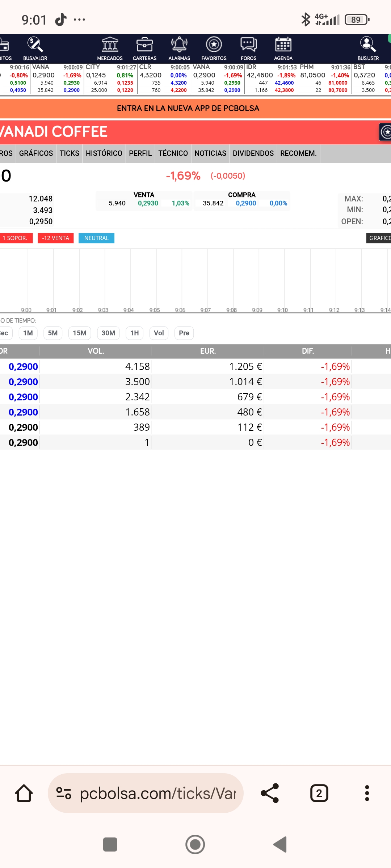Share the page via browser share icon
The image size is (391, 868).
click(270, 793)
